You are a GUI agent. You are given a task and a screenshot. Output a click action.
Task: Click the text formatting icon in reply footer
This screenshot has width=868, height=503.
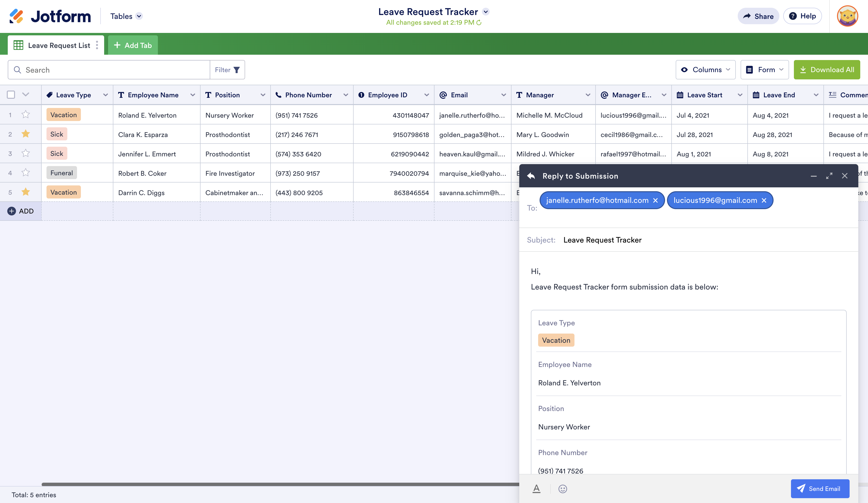tap(536, 488)
